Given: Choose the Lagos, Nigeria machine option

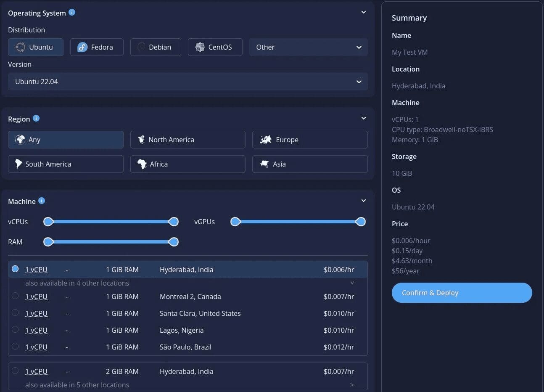Looking at the screenshot, I should [x=15, y=330].
